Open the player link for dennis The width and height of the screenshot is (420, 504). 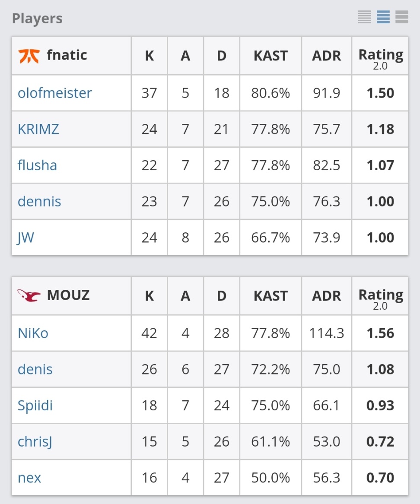(39, 201)
